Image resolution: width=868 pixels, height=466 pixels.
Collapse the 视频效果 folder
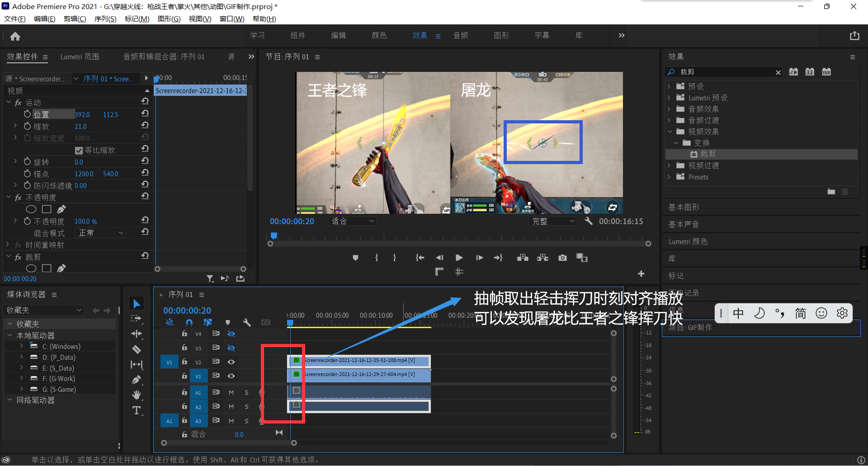[x=670, y=132]
